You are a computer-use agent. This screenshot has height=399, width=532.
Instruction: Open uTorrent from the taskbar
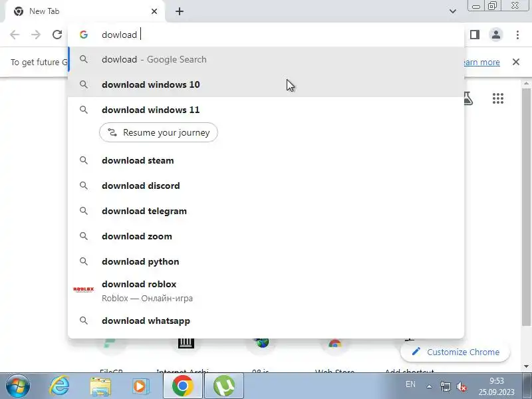[x=224, y=386]
